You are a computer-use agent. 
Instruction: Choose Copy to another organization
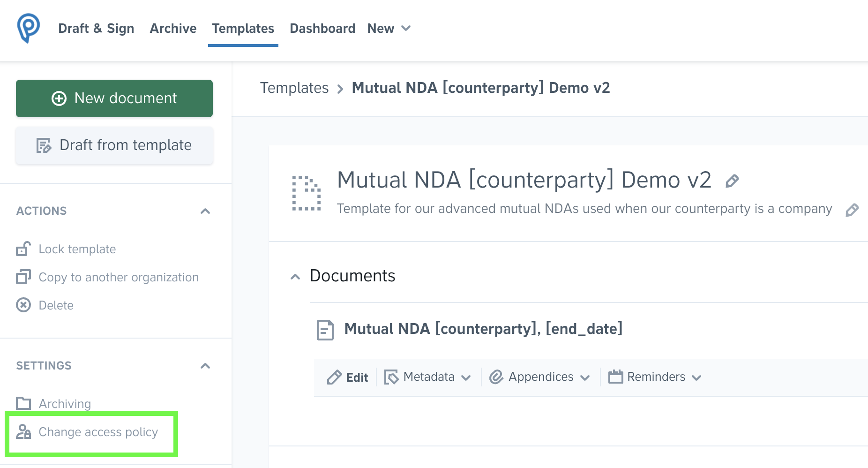[x=119, y=277]
